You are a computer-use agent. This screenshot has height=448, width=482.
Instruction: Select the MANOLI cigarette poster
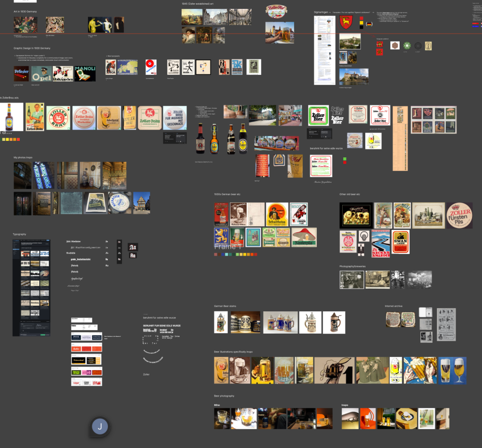click(85, 73)
